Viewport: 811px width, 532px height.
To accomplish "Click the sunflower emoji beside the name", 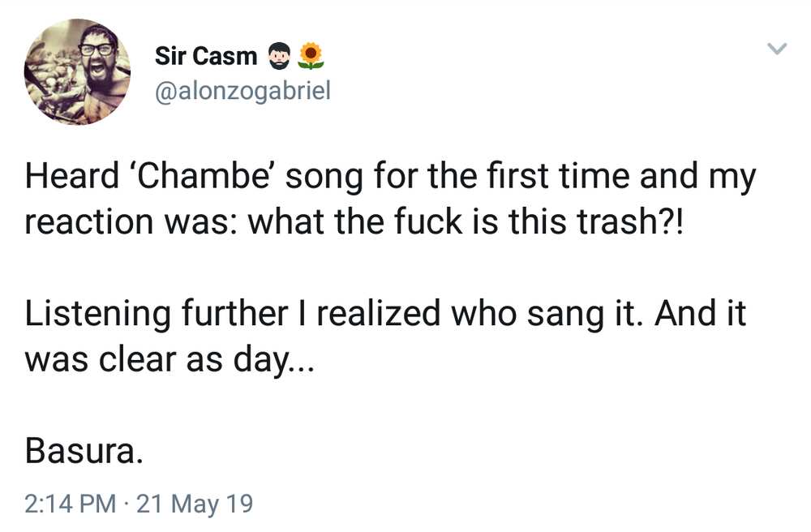I will click(x=311, y=56).
